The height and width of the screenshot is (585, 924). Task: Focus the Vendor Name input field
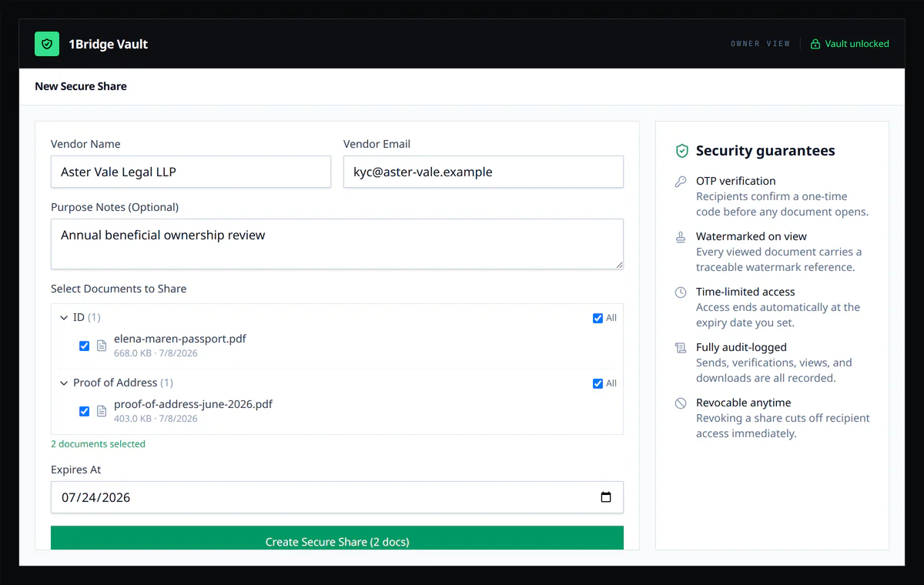pos(191,172)
